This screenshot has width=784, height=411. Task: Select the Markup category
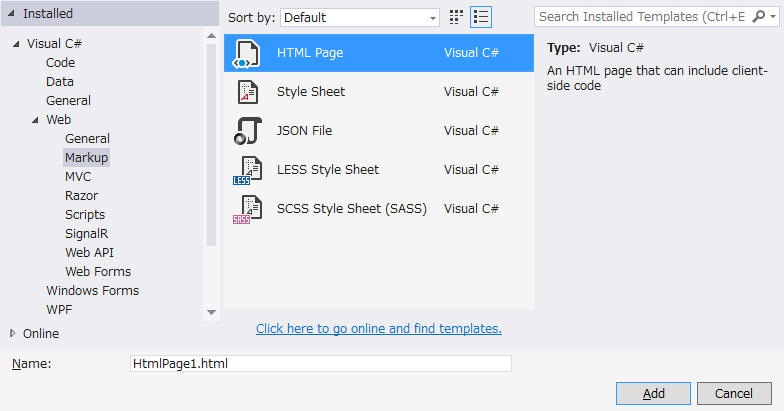[86, 158]
